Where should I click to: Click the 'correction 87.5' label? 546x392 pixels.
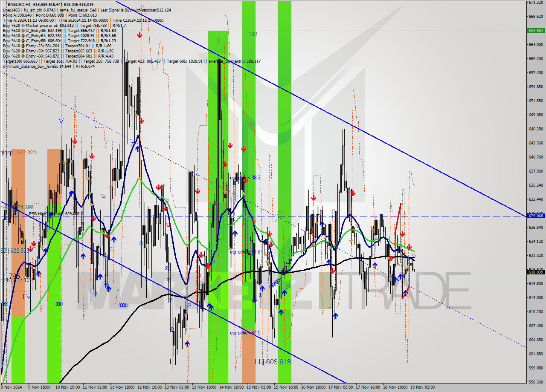click(245, 333)
